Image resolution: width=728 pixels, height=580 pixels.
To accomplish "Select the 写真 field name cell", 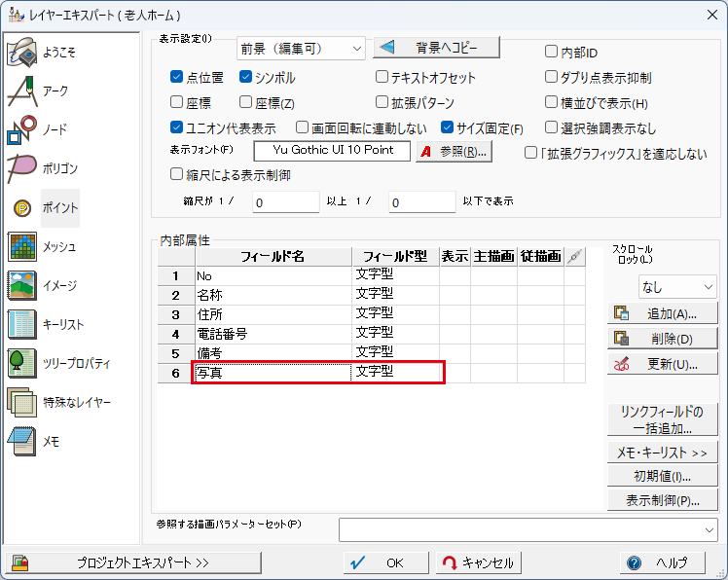I will [273, 372].
